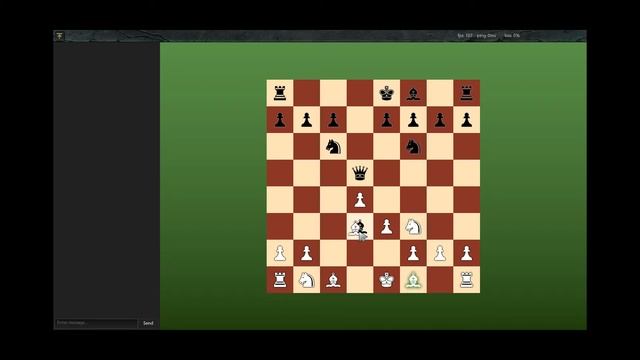Open the menu icon in top-left corner
Viewport: 640px width, 360px height.
pyautogui.click(x=60, y=36)
